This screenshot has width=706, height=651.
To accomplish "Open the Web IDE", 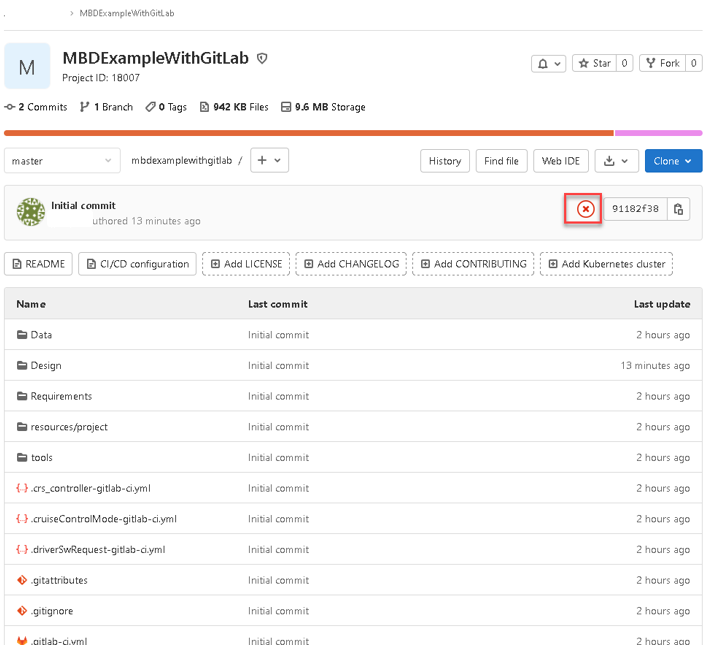I will 560,161.
